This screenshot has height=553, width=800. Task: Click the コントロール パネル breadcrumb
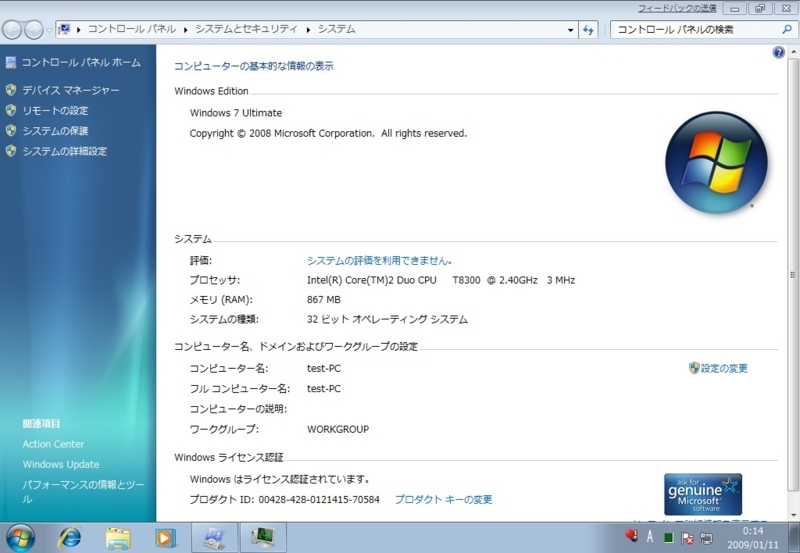pos(132,29)
